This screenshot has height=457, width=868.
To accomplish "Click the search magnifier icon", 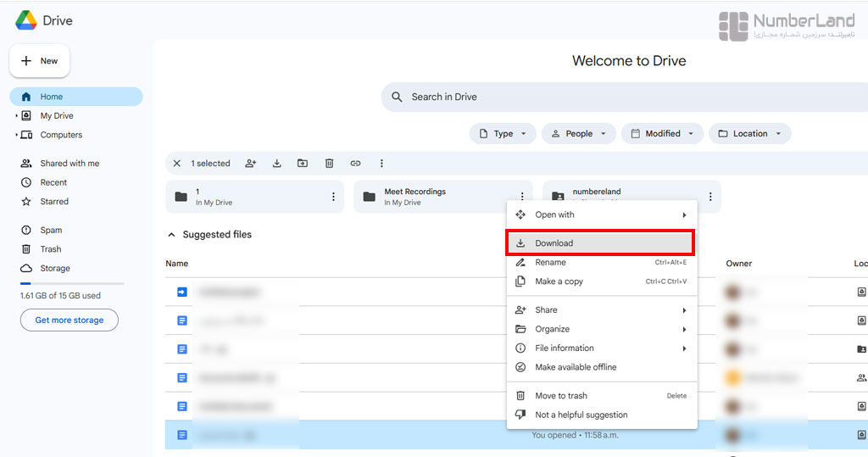I will [x=397, y=97].
